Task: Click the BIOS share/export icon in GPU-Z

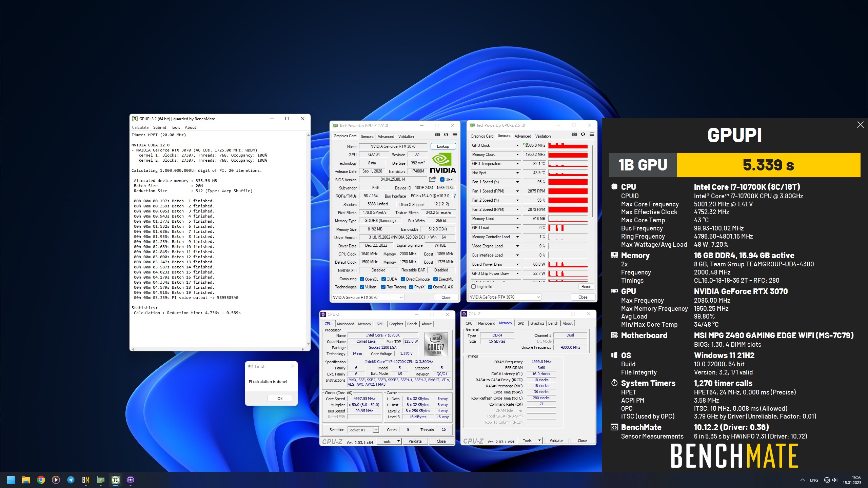Action: [x=432, y=179]
